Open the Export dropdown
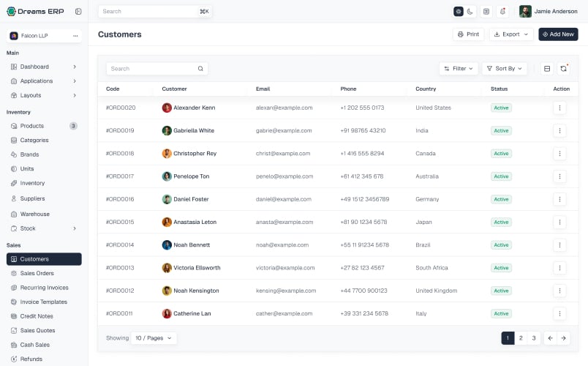Screen dimensions: 588x366 pos(511,34)
